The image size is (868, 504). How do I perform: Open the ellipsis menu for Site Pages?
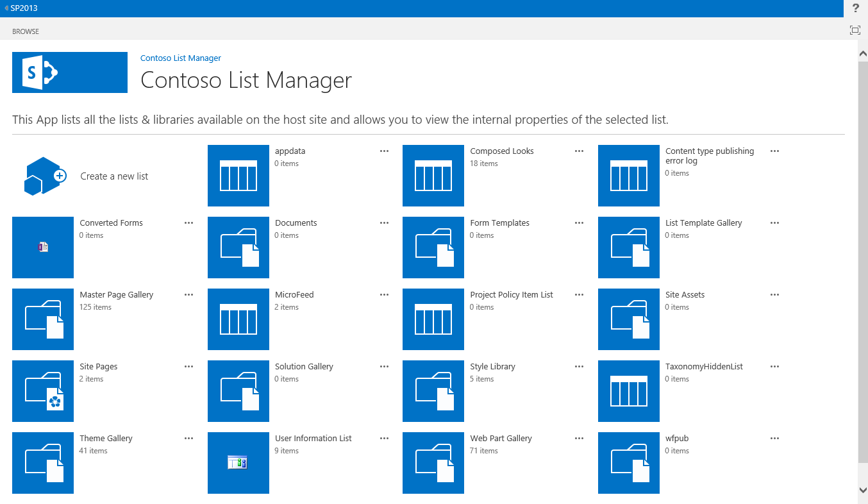(x=188, y=367)
